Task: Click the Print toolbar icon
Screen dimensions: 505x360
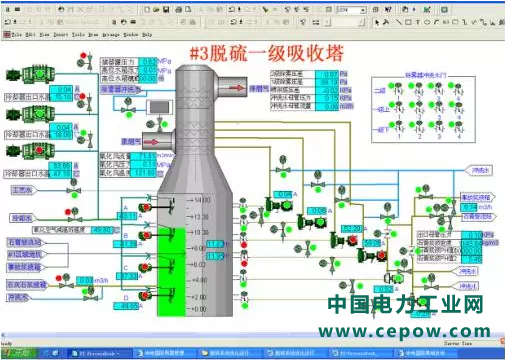Action: tap(179, 10)
